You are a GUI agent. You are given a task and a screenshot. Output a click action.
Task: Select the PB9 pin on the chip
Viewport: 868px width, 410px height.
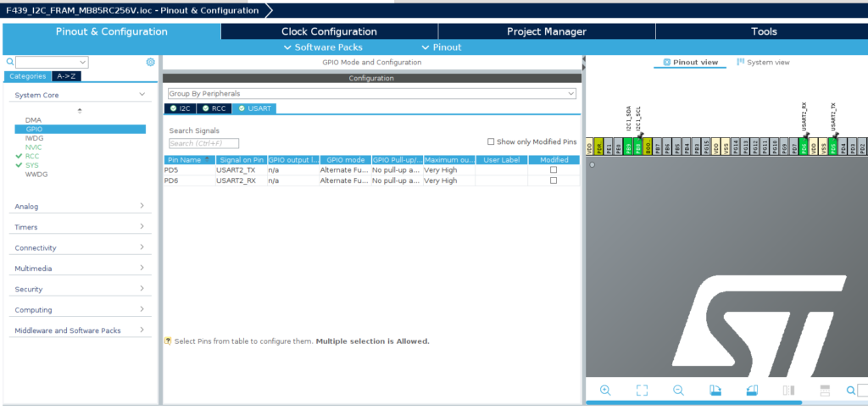coord(628,147)
